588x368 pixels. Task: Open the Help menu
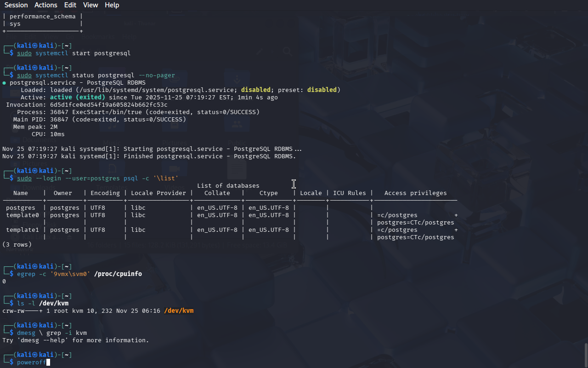(x=112, y=5)
